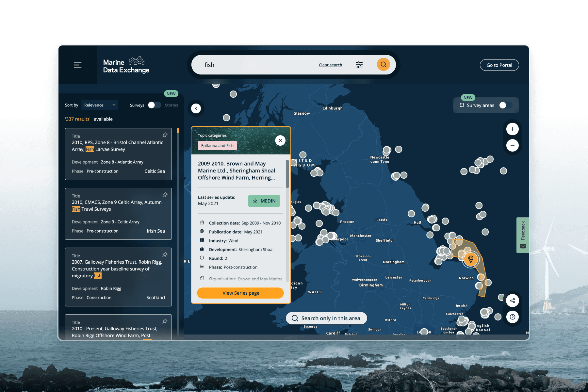Image resolution: width=588 pixels, height=392 pixels.
Task: Click the Epifauna and Fish category tag
Action: pos(217,146)
